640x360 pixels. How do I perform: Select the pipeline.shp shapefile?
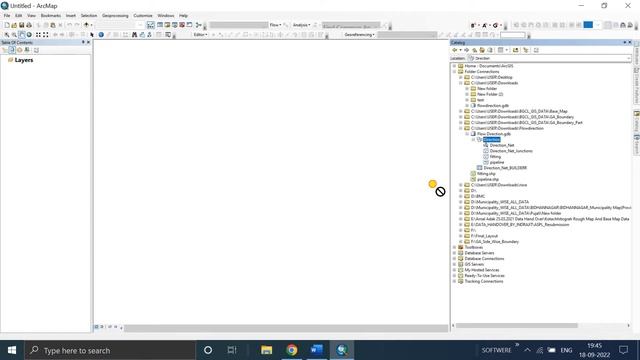click(488, 179)
